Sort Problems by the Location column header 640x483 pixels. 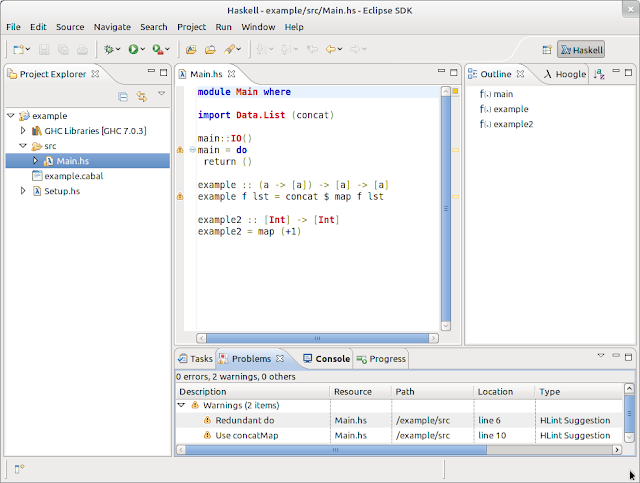[x=504, y=392]
